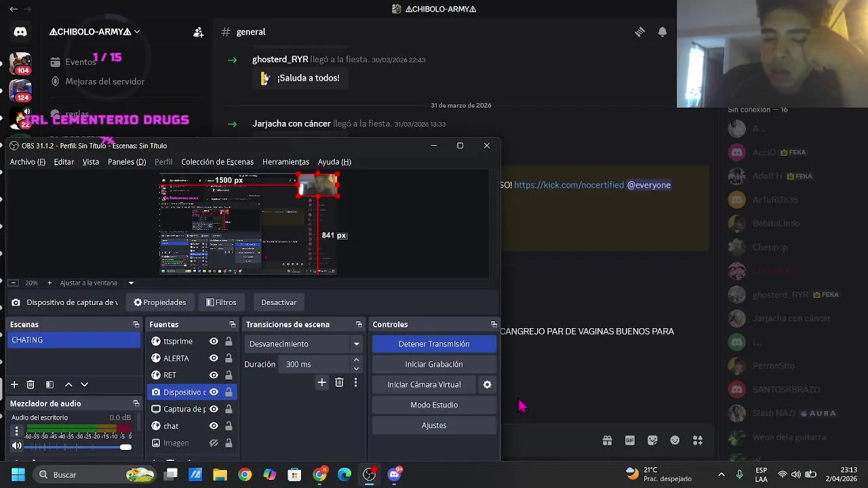868x488 pixels.
Task: Hide the chat source
Action: 214,426
